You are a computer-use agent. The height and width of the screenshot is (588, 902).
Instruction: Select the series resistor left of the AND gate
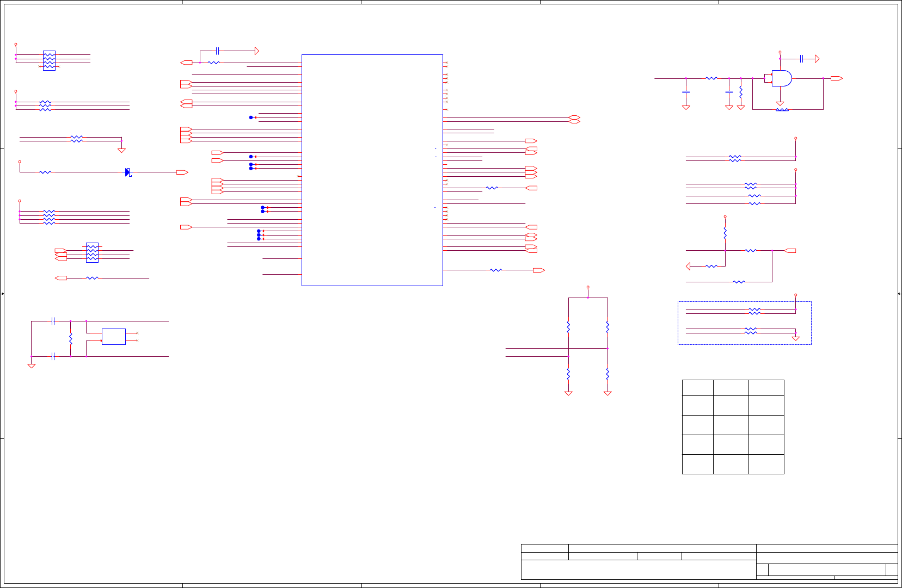click(711, 78)
